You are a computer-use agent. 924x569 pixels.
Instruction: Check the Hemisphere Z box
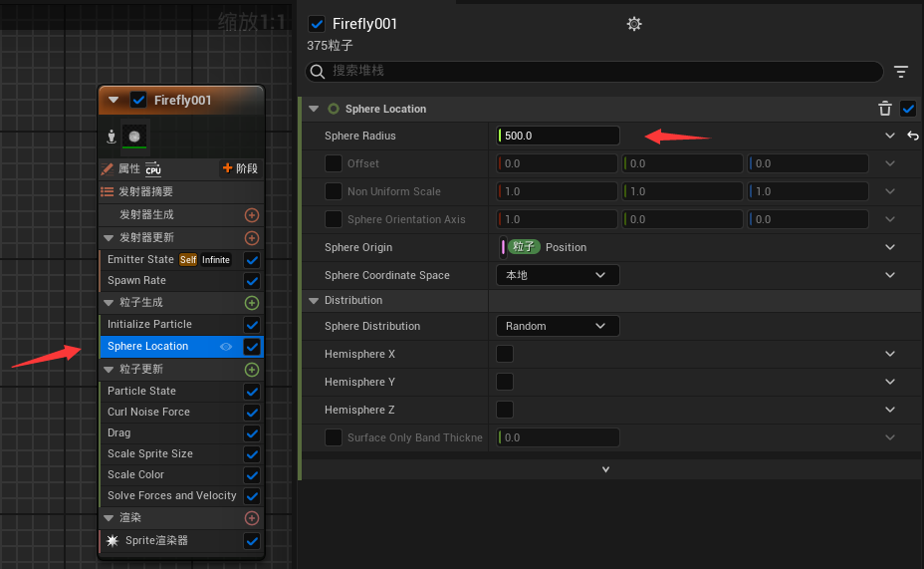click(x=505, y=410)
